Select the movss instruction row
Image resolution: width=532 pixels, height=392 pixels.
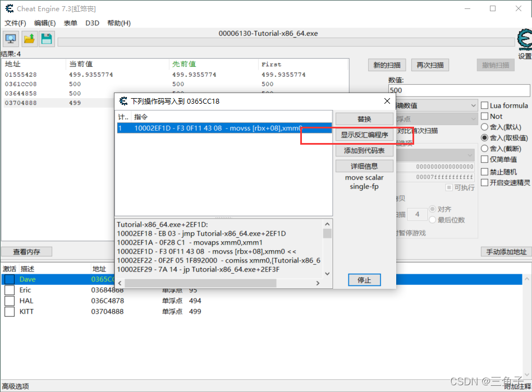[224, 128]
